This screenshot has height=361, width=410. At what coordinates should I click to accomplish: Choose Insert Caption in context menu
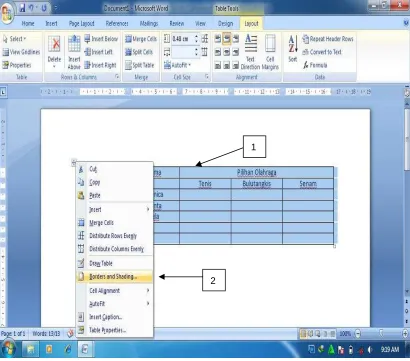tap(115, 317)
